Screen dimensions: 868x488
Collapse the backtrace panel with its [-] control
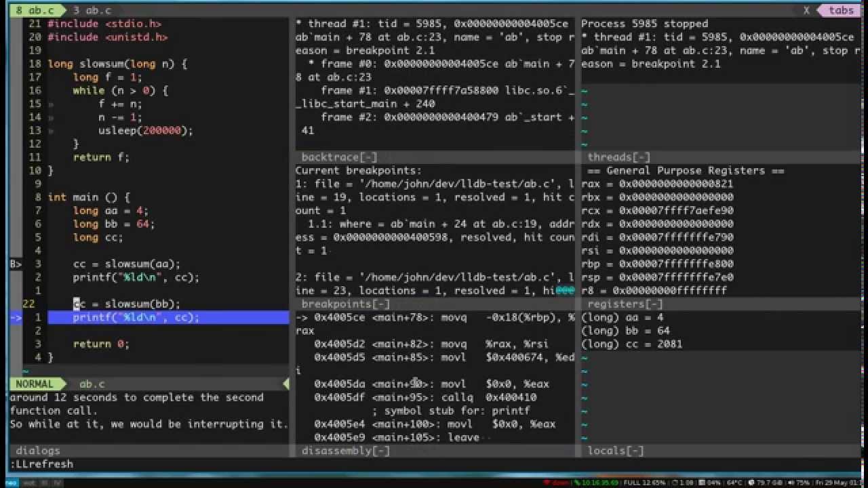coord(367,157)
